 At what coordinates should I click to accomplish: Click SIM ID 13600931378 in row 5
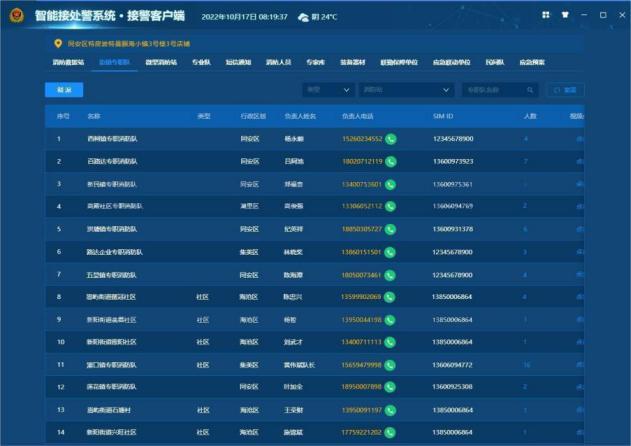pyautogui.click(x=453, y=229)
